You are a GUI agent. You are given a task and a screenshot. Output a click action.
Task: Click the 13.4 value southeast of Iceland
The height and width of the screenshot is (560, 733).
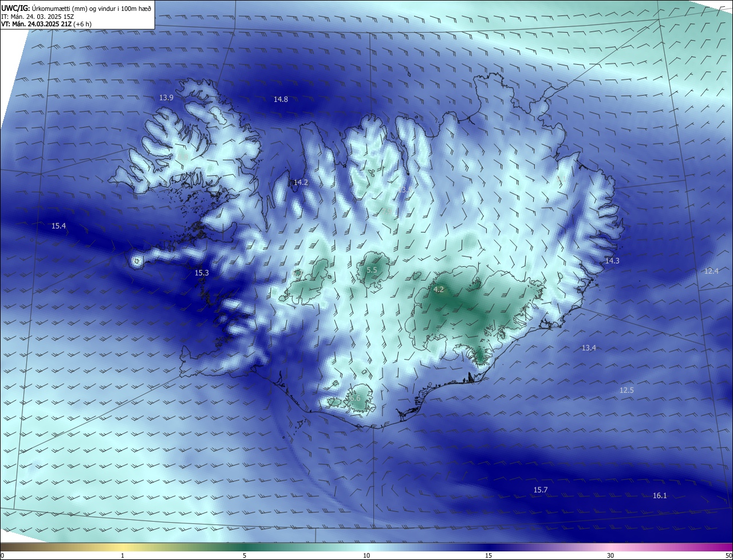click(x=589, y=348)
